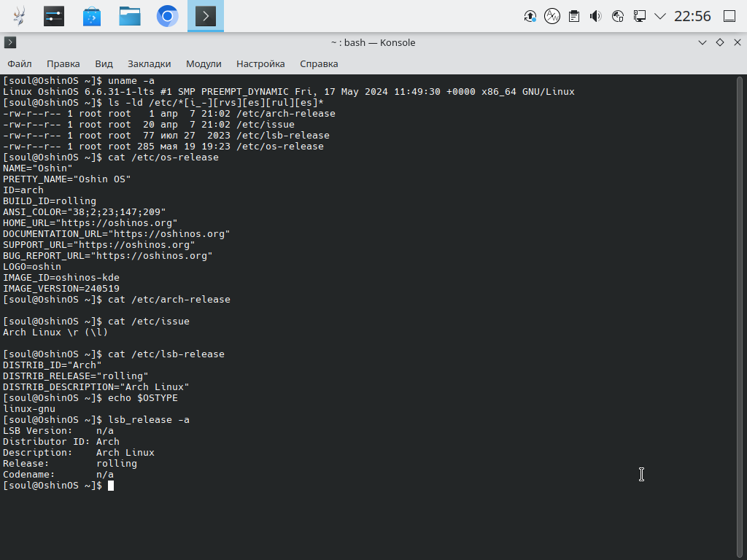Launch the Chromium browser icon
Image resolution: width=747 pixels, height=560 pixels.
[x=167, y=16]
